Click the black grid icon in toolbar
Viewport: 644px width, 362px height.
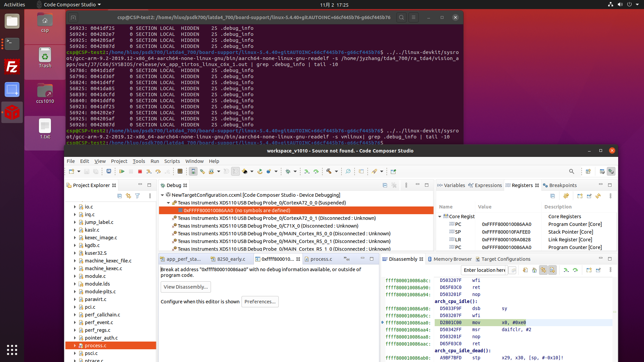pyautogui.click(x=180, y=171)
